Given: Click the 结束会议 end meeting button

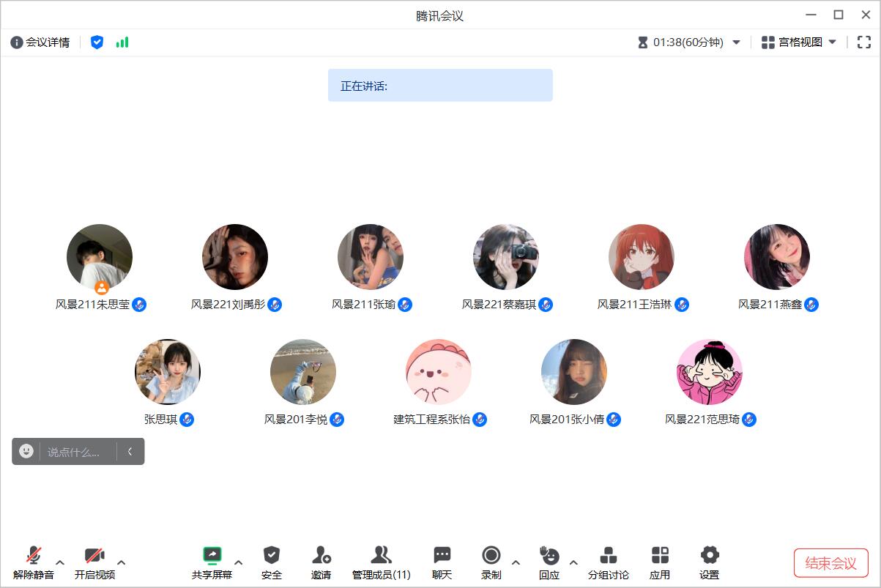Looking at the screenshot, I should tap(830, 563).
